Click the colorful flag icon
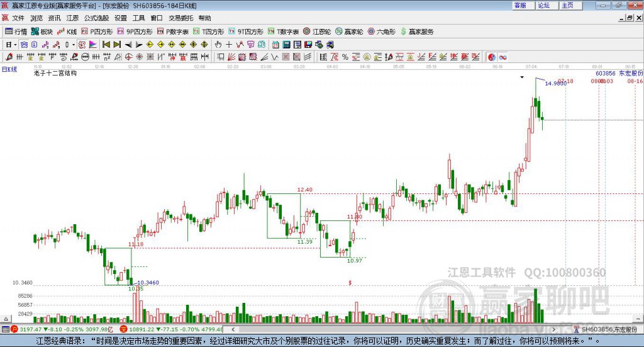Screen dimensions: 644x347 tap(93, 45)
